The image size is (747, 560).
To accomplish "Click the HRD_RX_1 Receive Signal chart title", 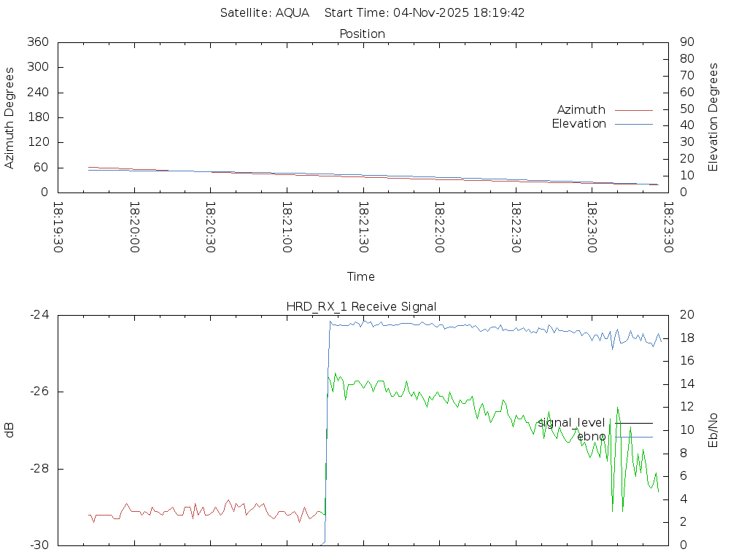I will [x=362, y=306].
